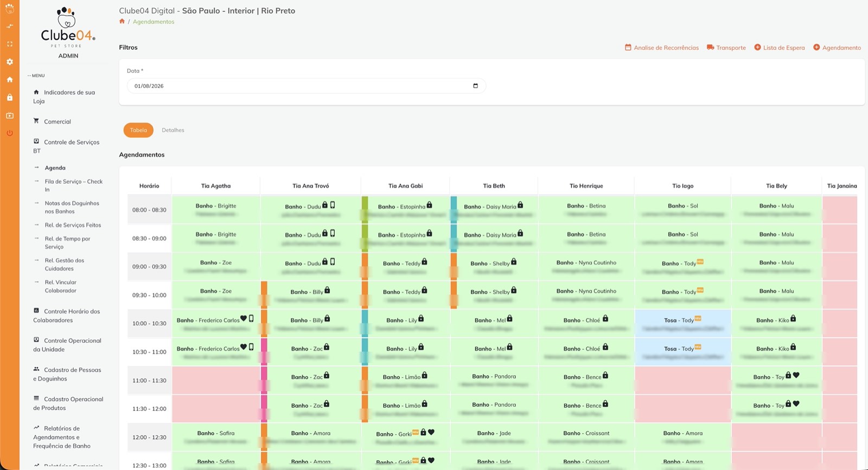Click the Clube04 Pet Store logo
Viewport: 868px width, 470px height.
click(x=68, y=28)
